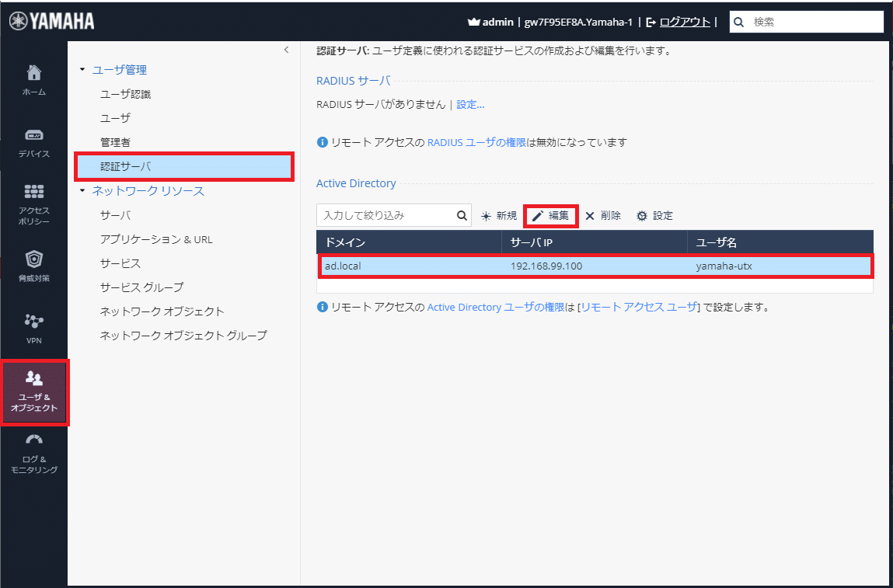
Task: Open Logs & Monitoring section
Action: point(33,453)
